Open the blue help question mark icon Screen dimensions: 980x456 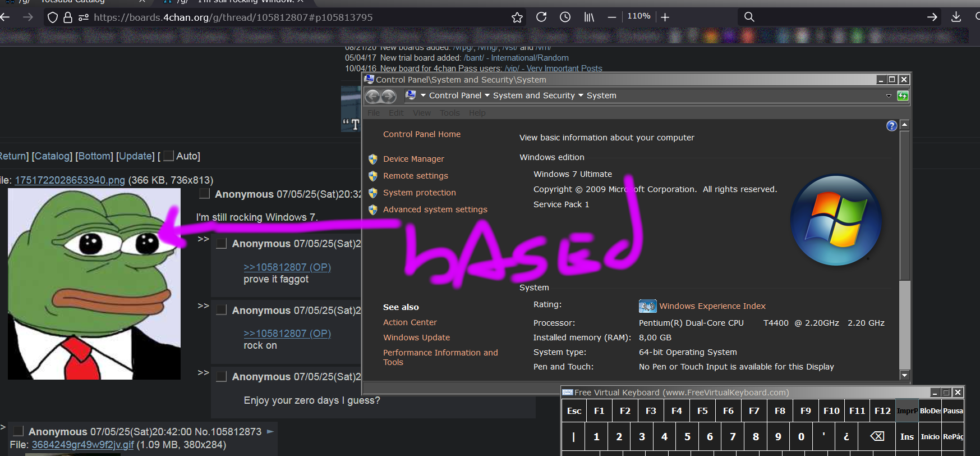click(891, 126)
